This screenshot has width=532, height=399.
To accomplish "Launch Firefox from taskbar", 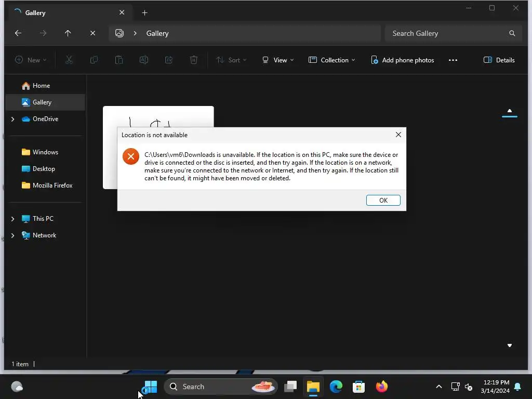I will 382,387.
